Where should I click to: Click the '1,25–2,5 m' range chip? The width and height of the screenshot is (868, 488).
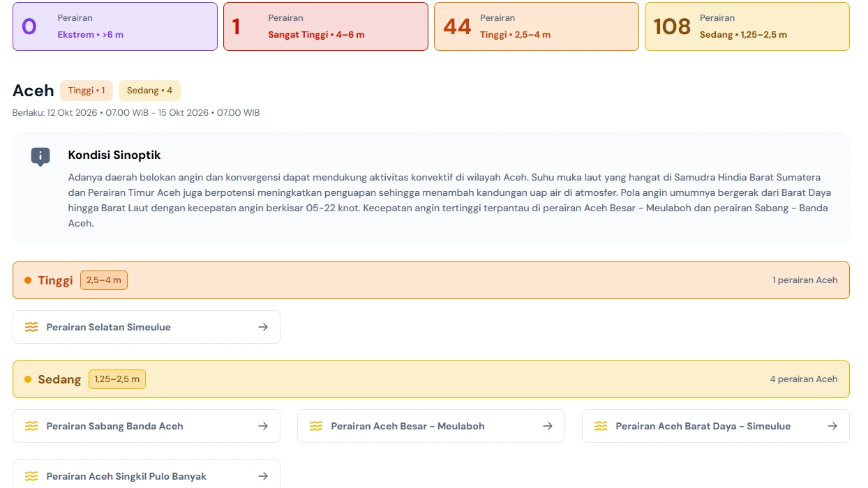click(117, 379)
